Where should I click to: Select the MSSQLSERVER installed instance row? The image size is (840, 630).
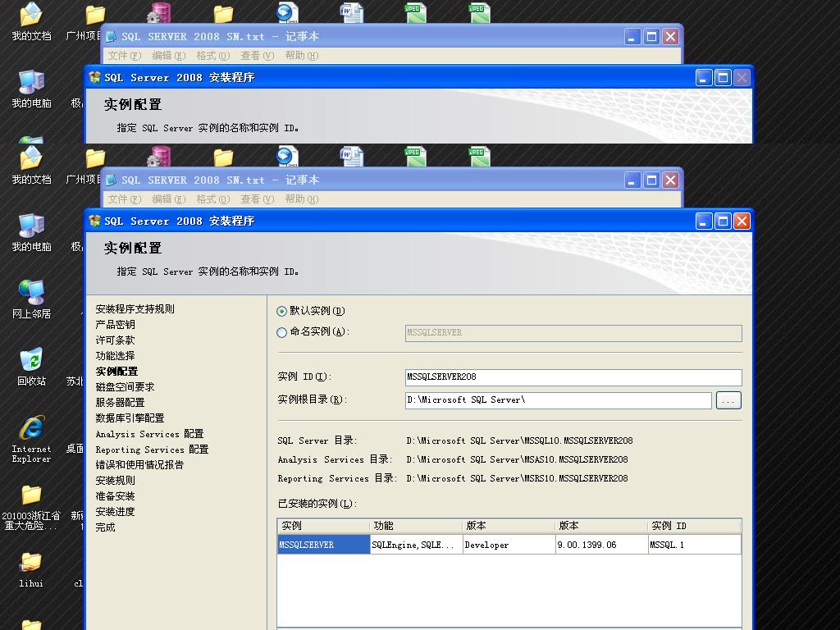pyautogui.click(x=323, y=545)
